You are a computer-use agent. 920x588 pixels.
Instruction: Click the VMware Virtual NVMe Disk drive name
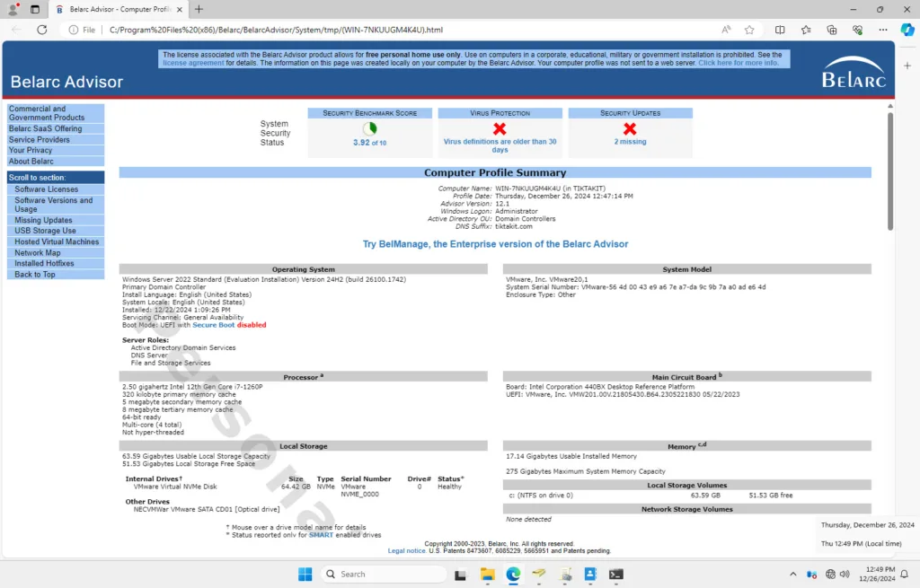coord(175,487)
